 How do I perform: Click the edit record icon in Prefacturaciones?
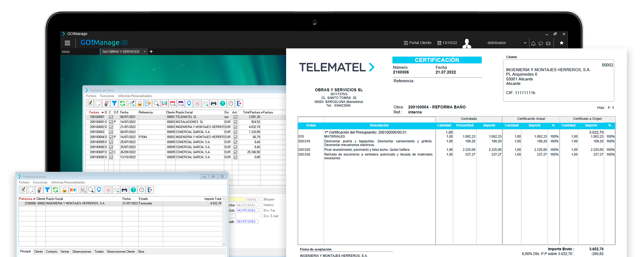click(23, 190)
